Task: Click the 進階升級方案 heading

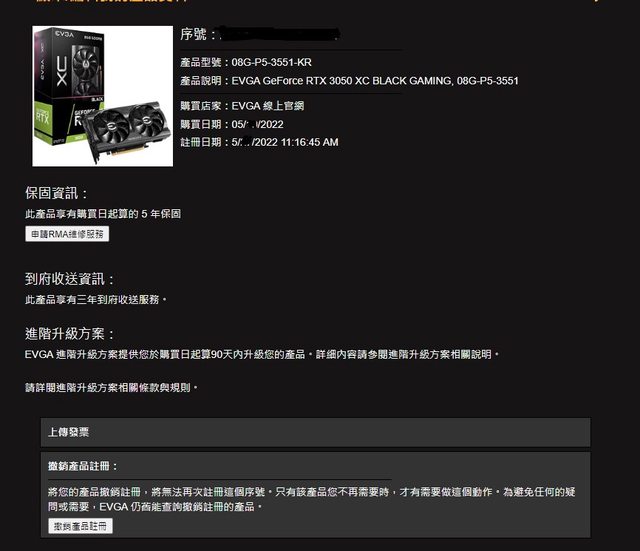Action: click(x=69, y=334)
